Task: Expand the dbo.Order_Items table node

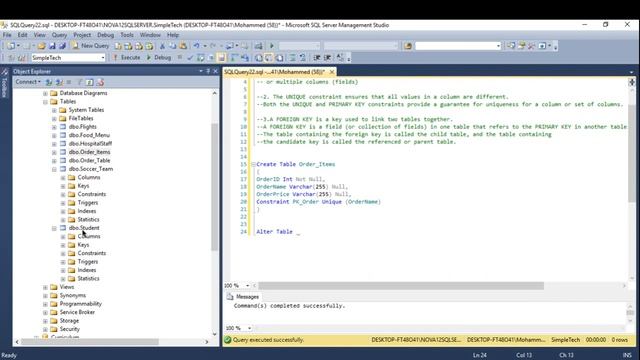Action: (54, 152)
